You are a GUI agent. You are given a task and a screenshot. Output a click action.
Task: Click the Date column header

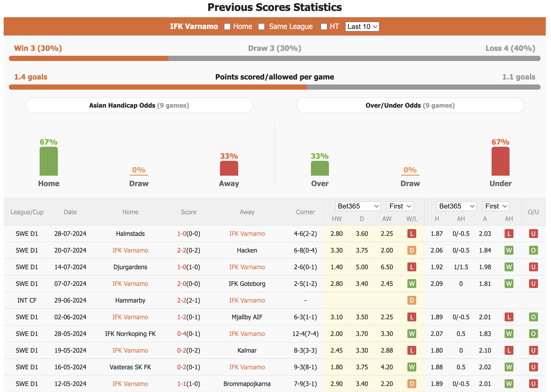pyautogui.click(x=70, y=212)
